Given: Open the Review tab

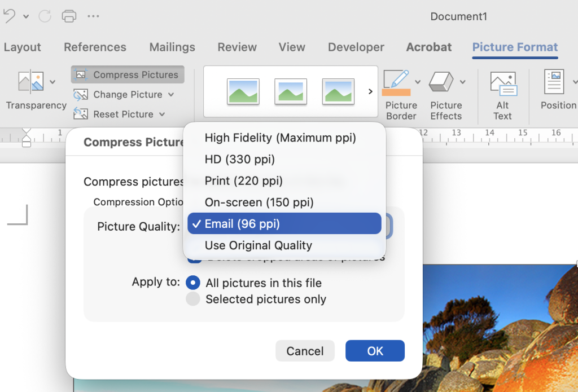Looking at the screenshot, I should (x=237, y=47).
